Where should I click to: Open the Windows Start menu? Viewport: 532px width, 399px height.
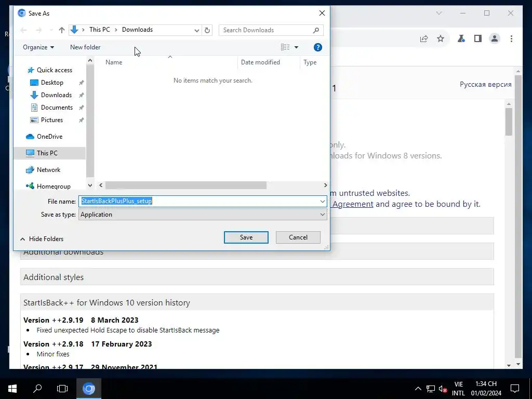tap(12, 389)
